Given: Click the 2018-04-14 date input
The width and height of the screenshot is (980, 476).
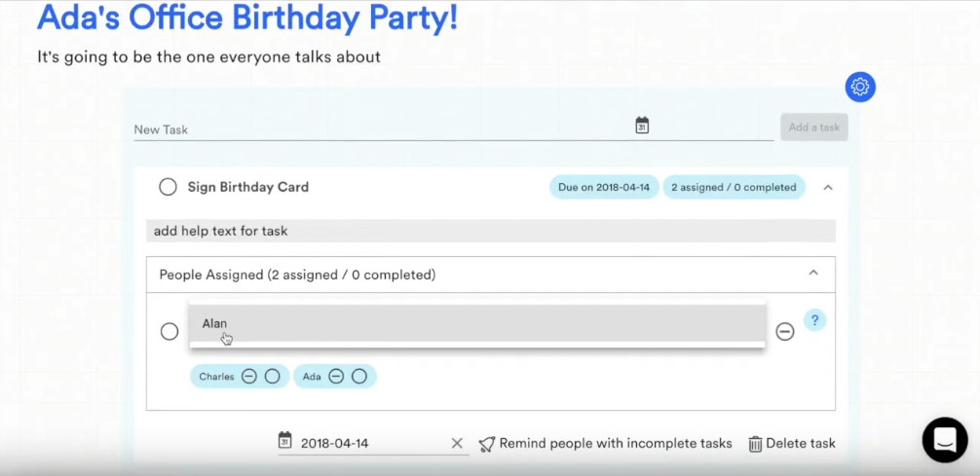Looking at the screenshot, I should tap(374, 444).
